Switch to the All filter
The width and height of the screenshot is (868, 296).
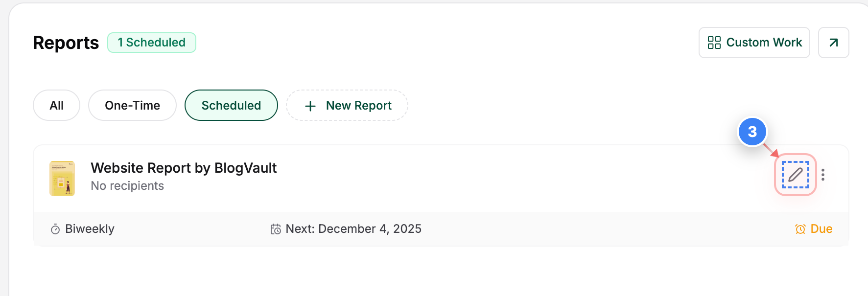[56, 105]
